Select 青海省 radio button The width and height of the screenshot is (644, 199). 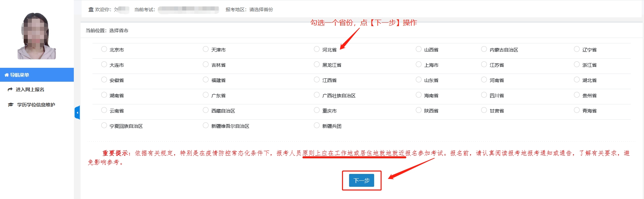tap(577, 110)
